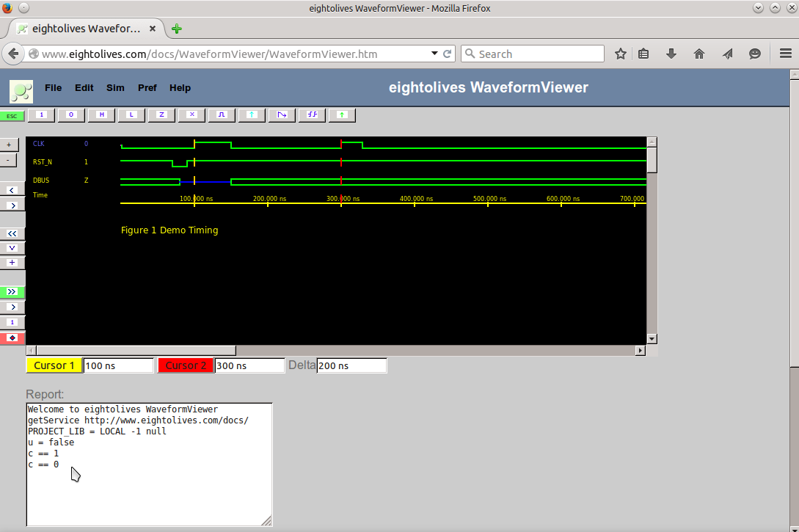Select the X unknown-state tool

(x=191, y=114)
